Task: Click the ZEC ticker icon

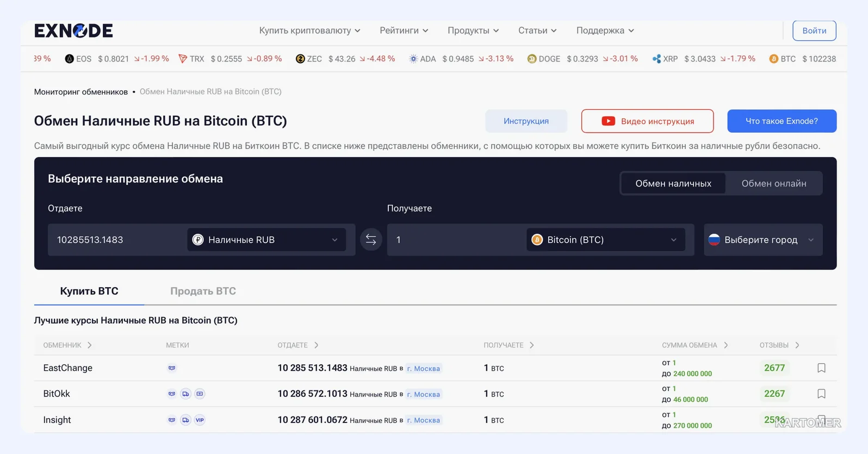Action: 300,59
